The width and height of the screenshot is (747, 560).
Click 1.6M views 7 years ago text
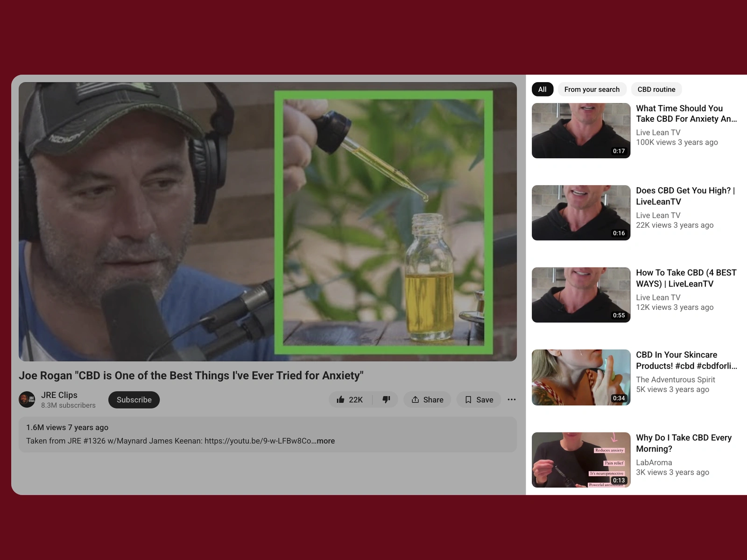67,427
